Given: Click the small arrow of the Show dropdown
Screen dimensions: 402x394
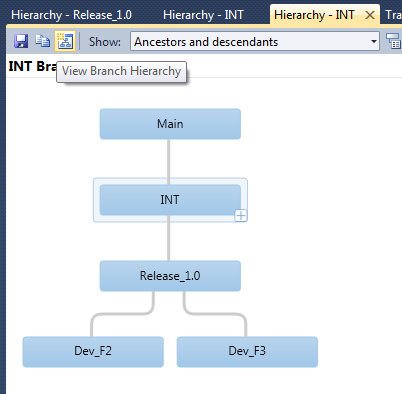Looking at the screenshot, I should [374, 42].
